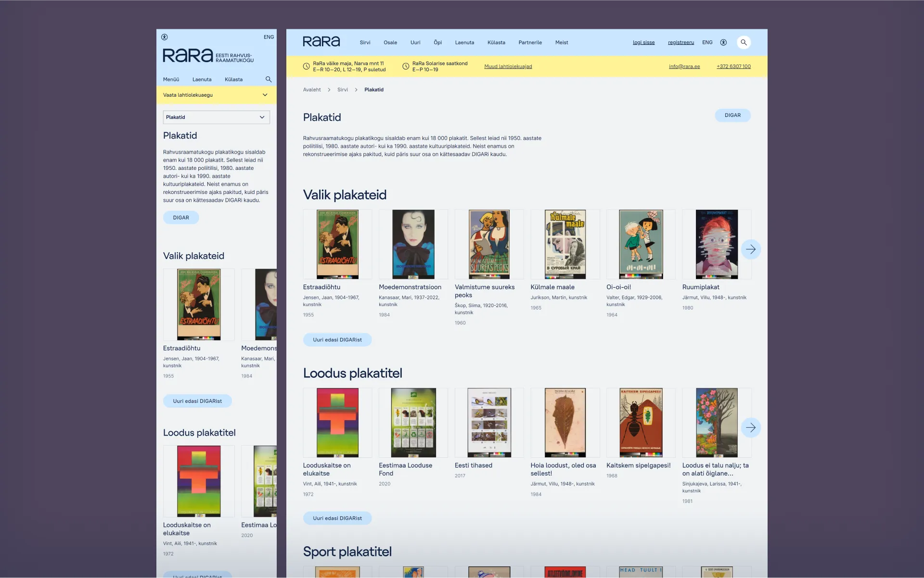Open search from the mobile header magnifier
924x578 pixels.
pos(269,79)
